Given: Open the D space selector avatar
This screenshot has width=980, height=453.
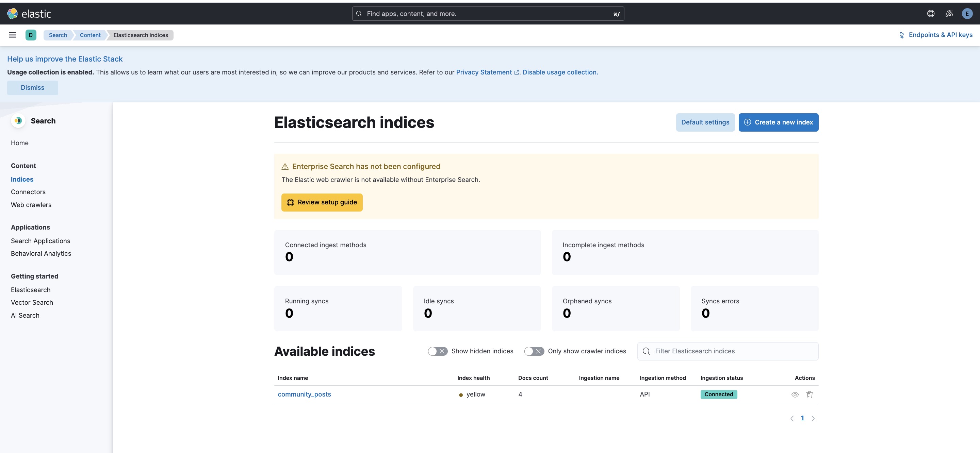Looking at the screenshot, I should point(31,35).
